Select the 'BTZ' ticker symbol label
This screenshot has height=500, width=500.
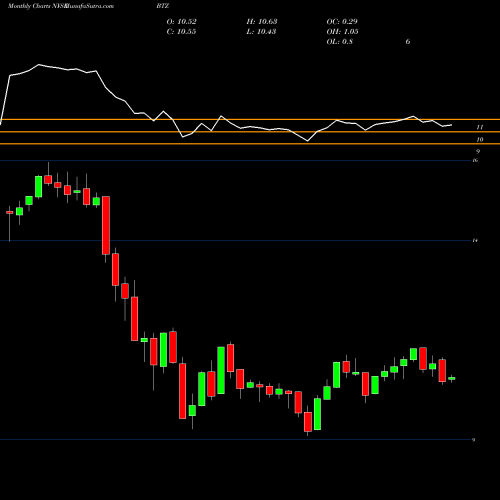click(x=163, y=6)
